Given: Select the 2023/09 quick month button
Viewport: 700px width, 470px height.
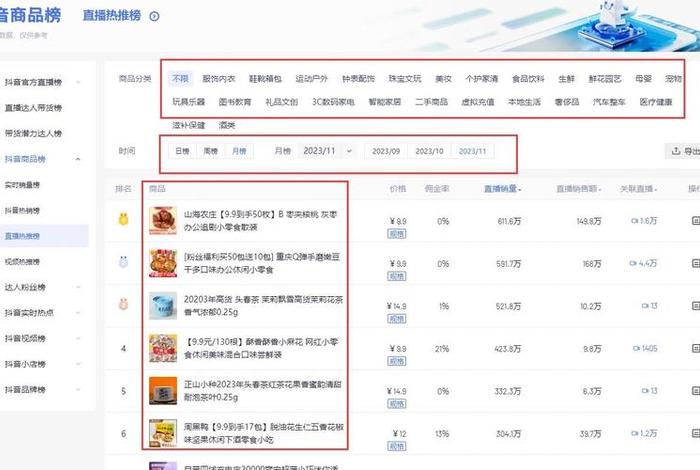Looking at the screenshot, I should (x=386, y=151).
